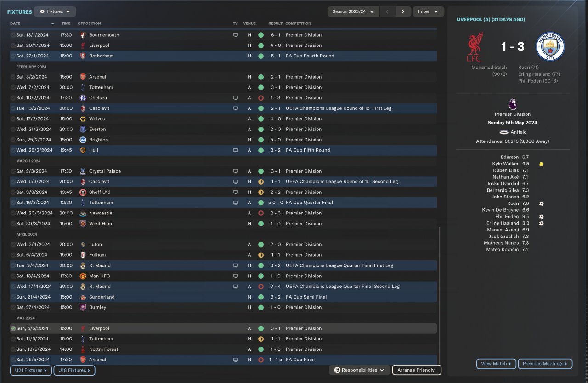
Task: Click the goal icon beside Phil Foden
Action: [542, 217]
